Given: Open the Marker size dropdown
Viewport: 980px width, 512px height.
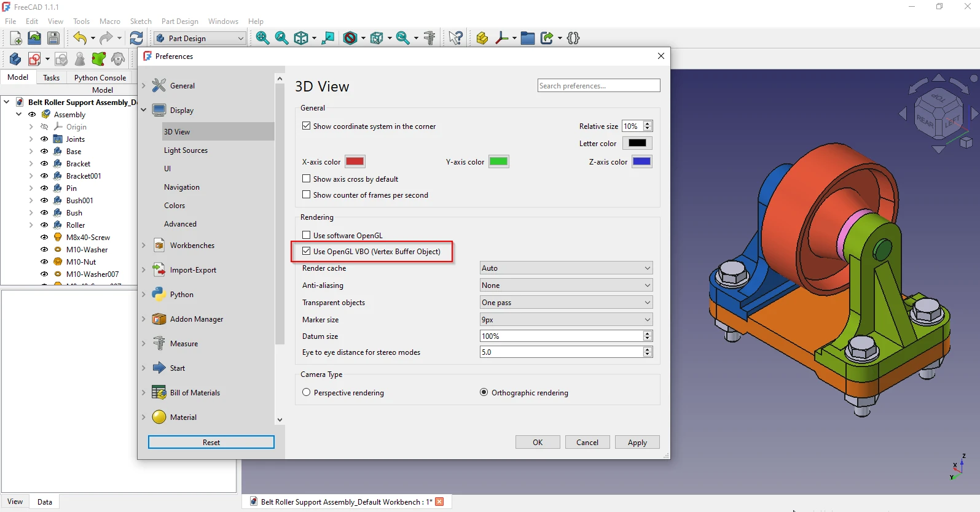Looking at the screenshot, I should tap(566, 320).
